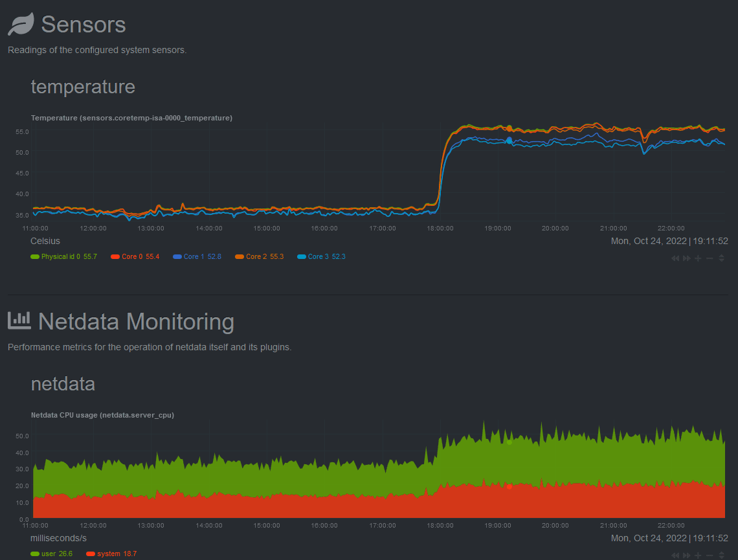
Task: Pan the temperature chart backward in time
Action: (x=675, y=258)
